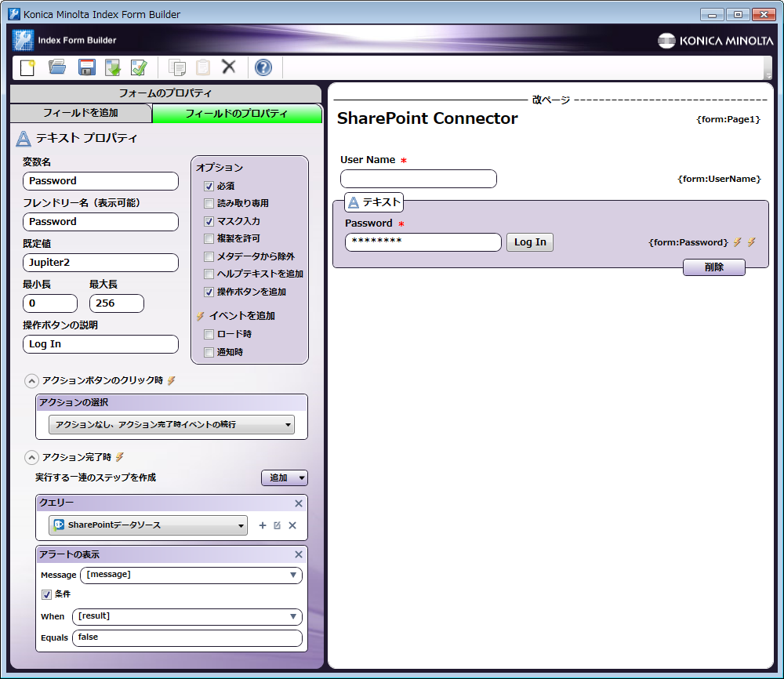Screen dimensions: 784x679
Task: Click the save-and-download green arrow icon
Action: tap(113, 67)
